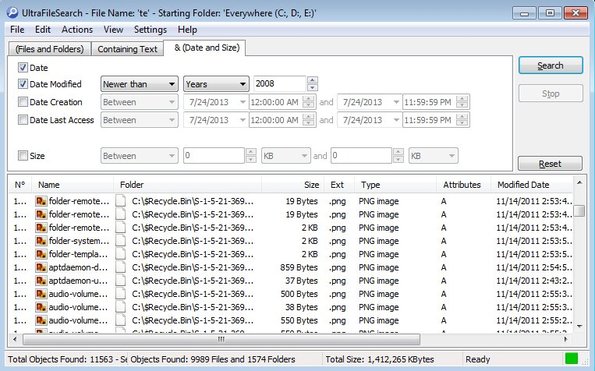
Task: Click PNG icon of aptdaemon-u row
Action: tap(41, 281)
